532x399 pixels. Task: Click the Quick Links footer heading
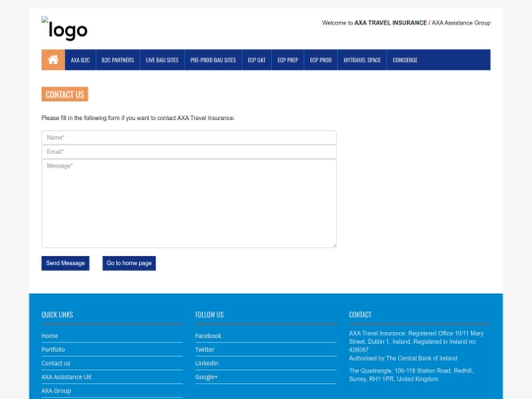point(57,314)
